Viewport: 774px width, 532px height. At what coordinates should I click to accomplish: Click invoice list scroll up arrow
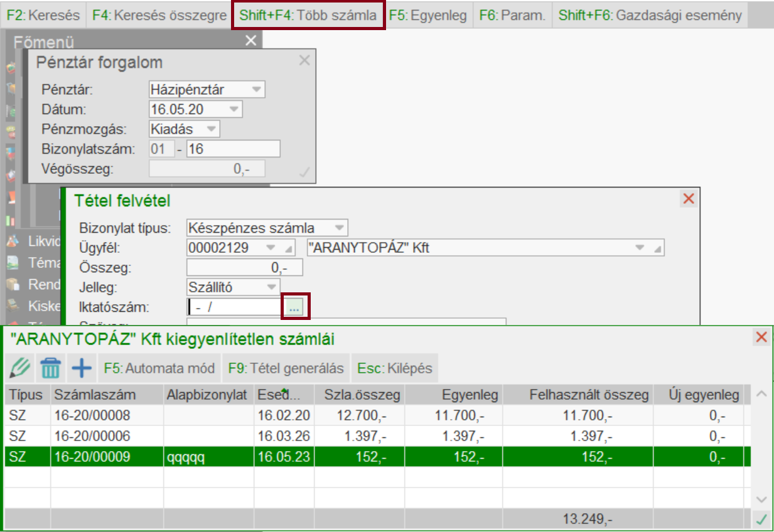click(762, 395)
